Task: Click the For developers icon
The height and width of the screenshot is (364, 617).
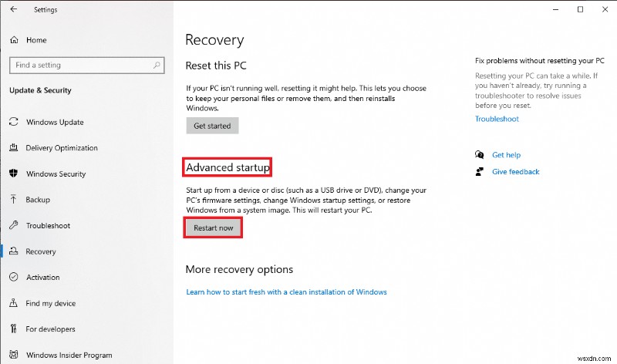Action: click(14, 329)
